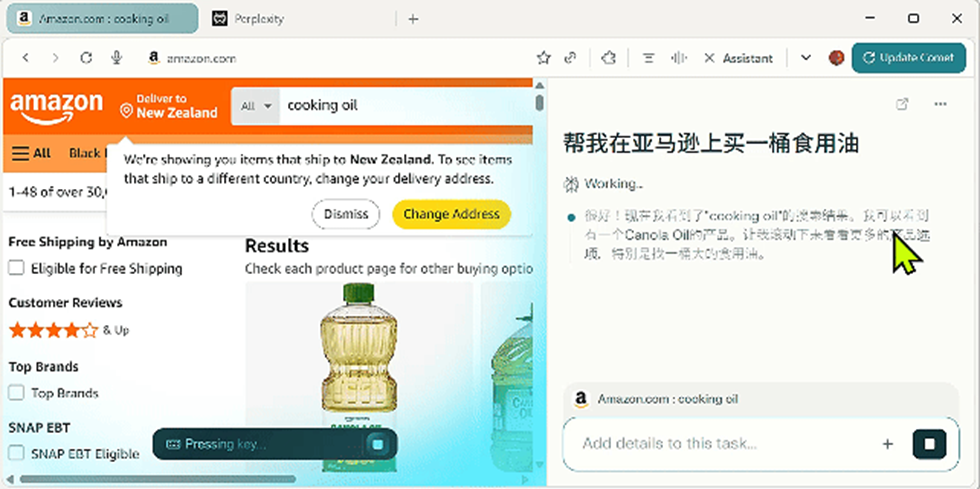
Task: Click the Add details to this task field
Action: pyautogui.click(x=725, y=444)
